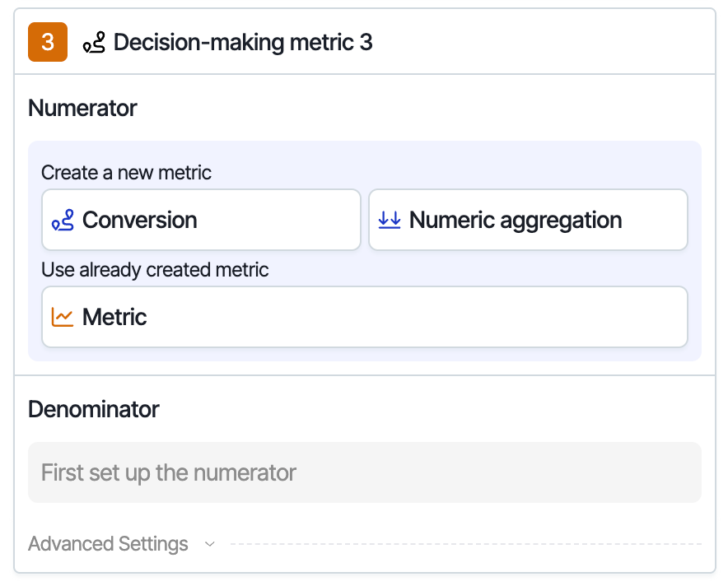Viewport: 728px width, 586px height.
Task: Click the Numerator section heading
Action: click(82, 108)
